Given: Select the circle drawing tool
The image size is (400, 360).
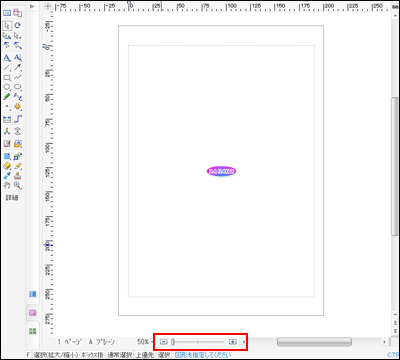Looking at the screenshot, I should [7, 87].
